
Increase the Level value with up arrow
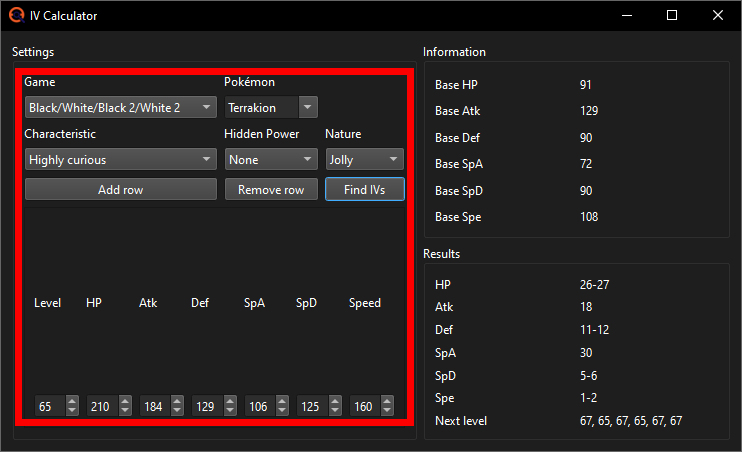[72, 402]
